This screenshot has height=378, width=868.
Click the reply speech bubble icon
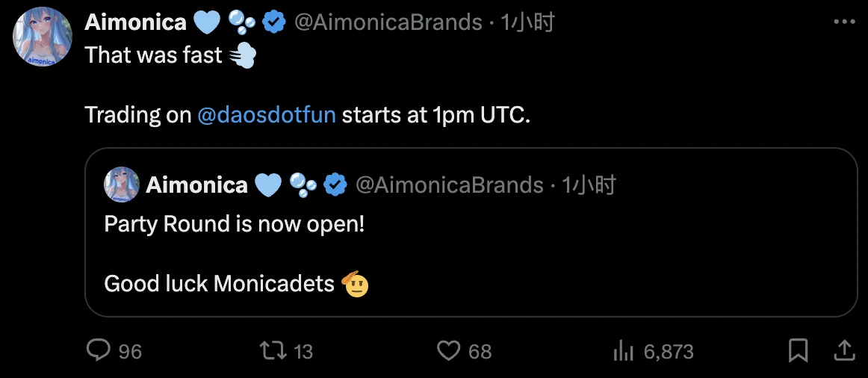tap(99, 350)
